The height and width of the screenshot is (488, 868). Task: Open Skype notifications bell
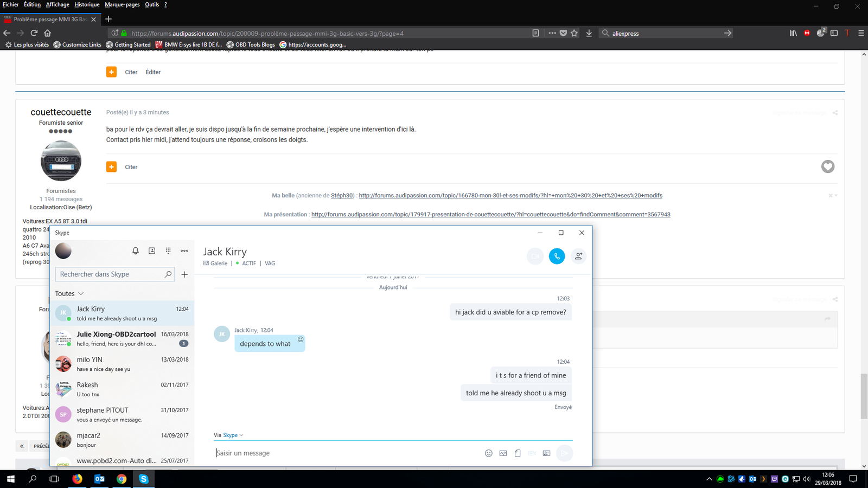pos(136,251)
